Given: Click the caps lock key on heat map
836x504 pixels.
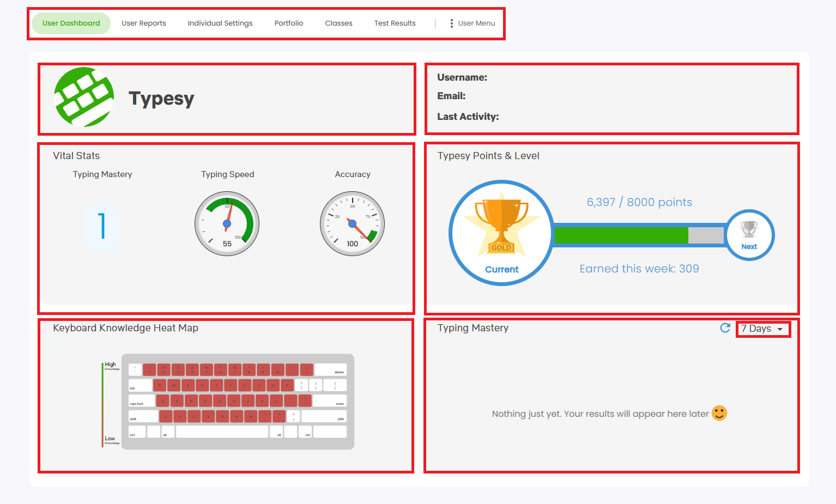Looking at the screenshot, I should coord(141,401).
